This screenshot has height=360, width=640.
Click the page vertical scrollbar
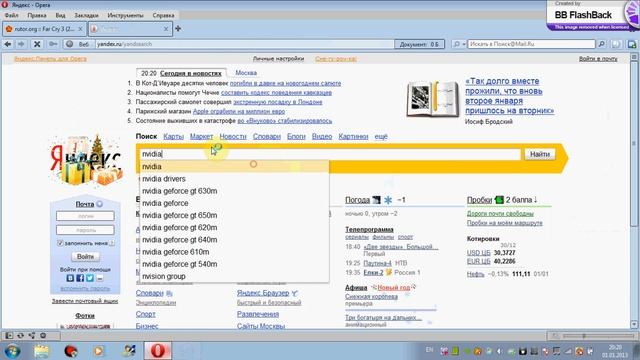[x=634, y=191]
